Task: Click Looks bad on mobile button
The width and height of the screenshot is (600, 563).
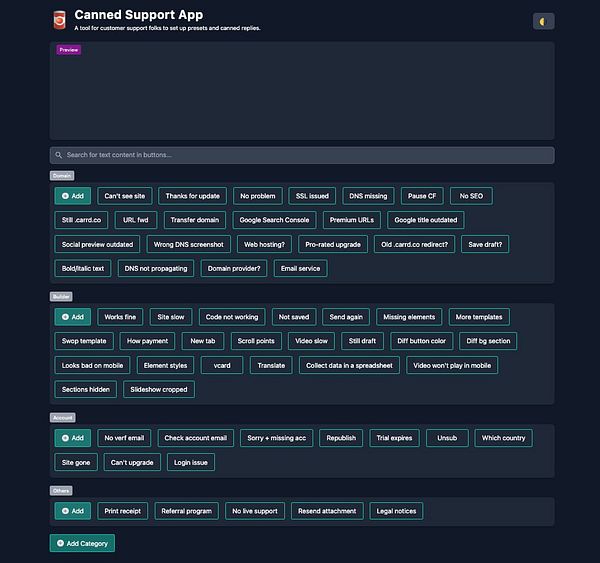Action: [92, 366]
